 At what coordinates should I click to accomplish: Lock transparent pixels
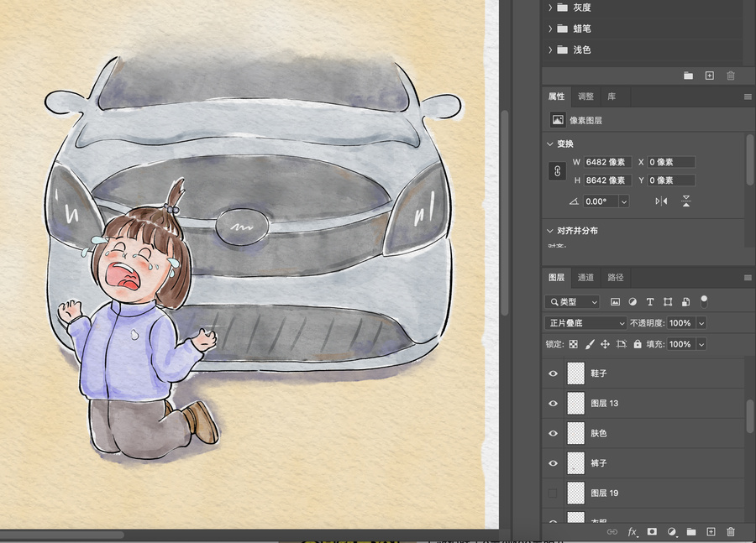point(573,344)
